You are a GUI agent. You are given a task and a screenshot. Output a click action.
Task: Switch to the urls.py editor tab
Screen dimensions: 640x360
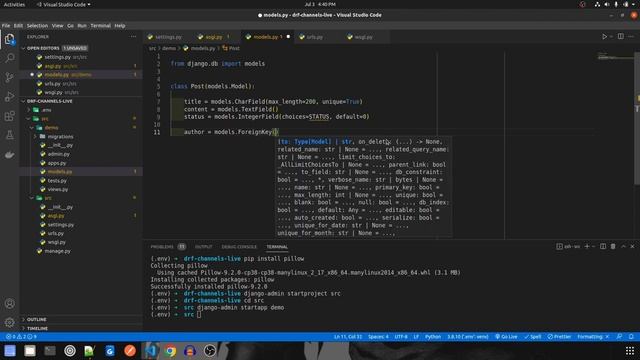[315, 37]
